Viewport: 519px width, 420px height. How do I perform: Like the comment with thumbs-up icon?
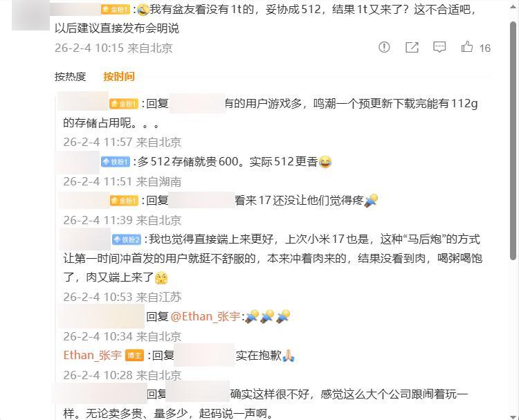466,47
